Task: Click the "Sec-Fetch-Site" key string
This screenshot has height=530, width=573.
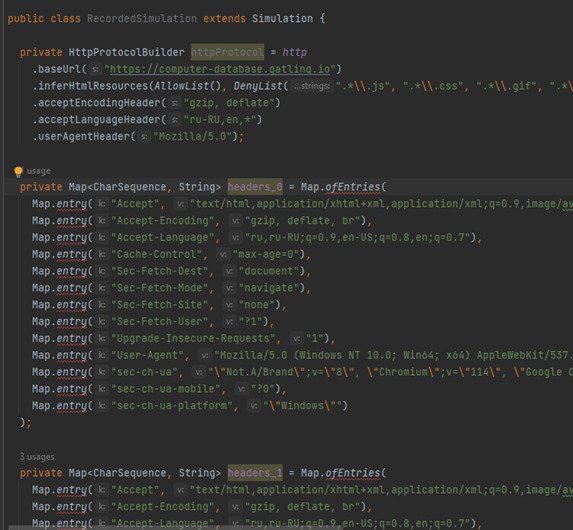Action: point(160,304)
